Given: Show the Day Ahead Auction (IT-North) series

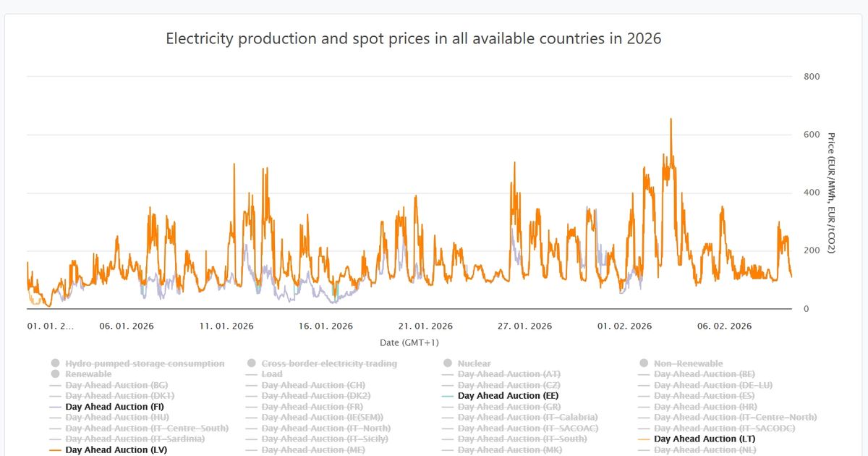Looking at the screenshot, I should pyautogui.click(x=325, y=428).
